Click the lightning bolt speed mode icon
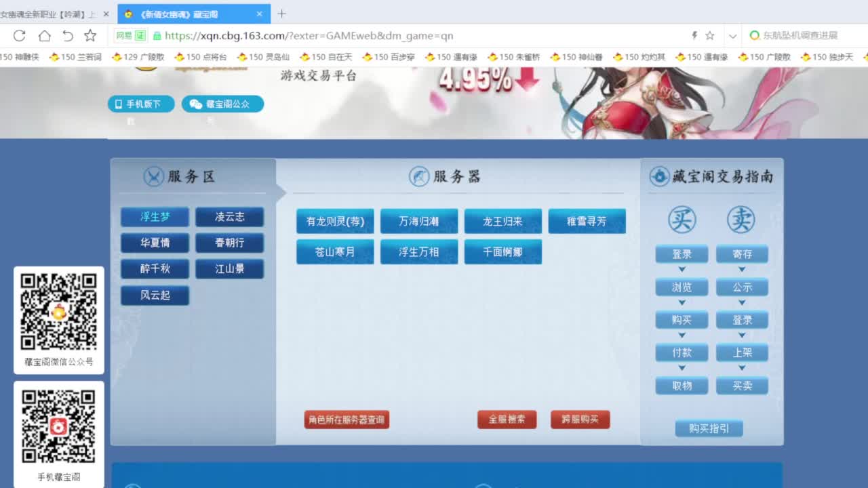This screenshot has width=868, height=488. (694, 35)
